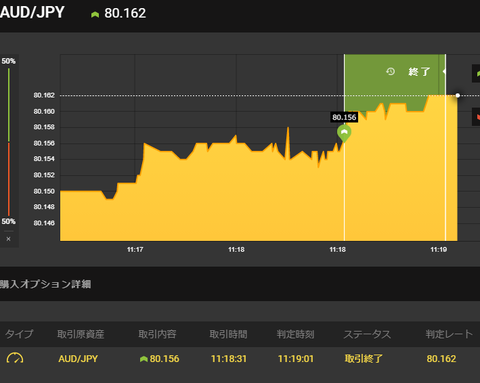Click the 判定時刻 column header
The height and width of the screenshot is (383, 480).
click(x=296, y=334)
